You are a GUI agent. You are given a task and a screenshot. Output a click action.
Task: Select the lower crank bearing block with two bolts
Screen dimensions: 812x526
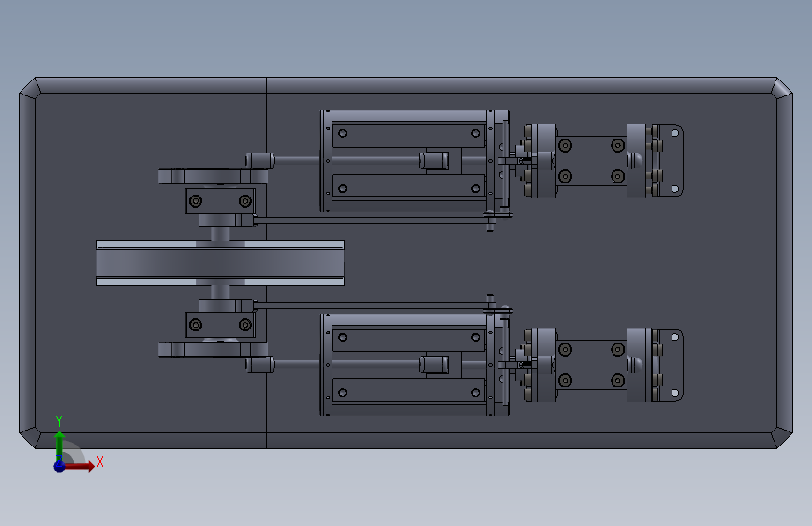220,325
